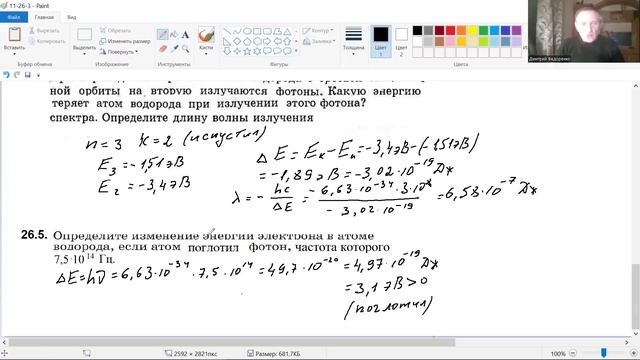Click the image dimensions 2592 × 2821 status text
This screenshot has width=640, height=360.
(195, 353)
